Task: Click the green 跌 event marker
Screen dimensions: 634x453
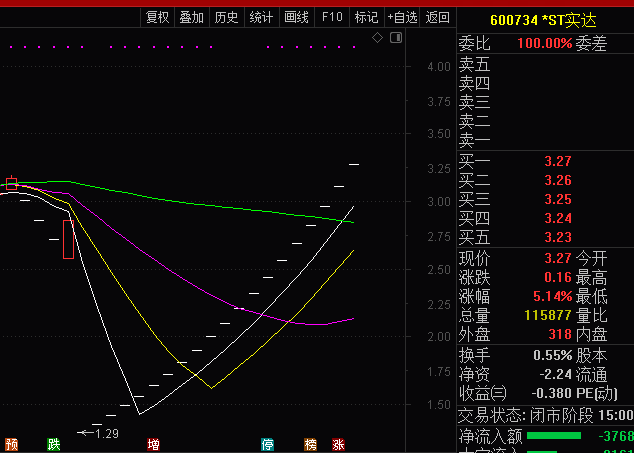Action: coord(53,445)
